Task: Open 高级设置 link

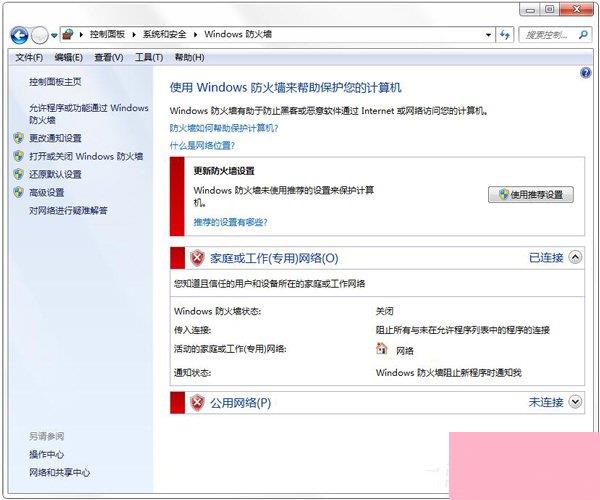Action: pos(47,192)
